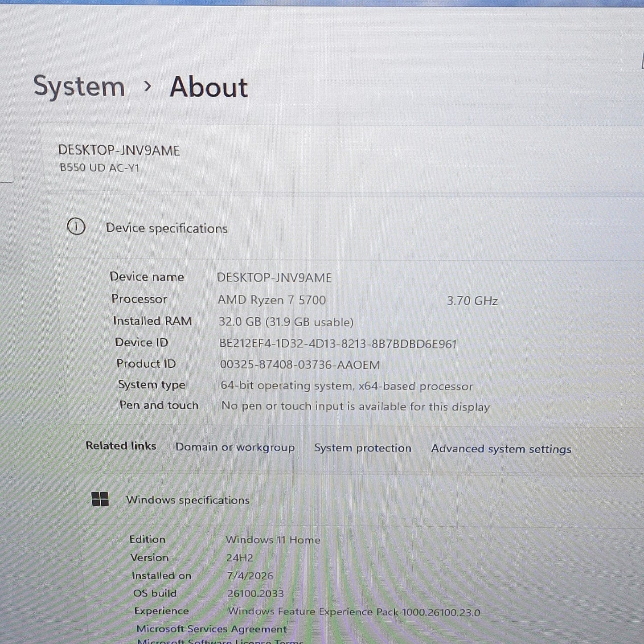Select DESKTOP-JNV9AME value in the Device name row
This screenshot has width=644, height=644.
click(275, 278)
